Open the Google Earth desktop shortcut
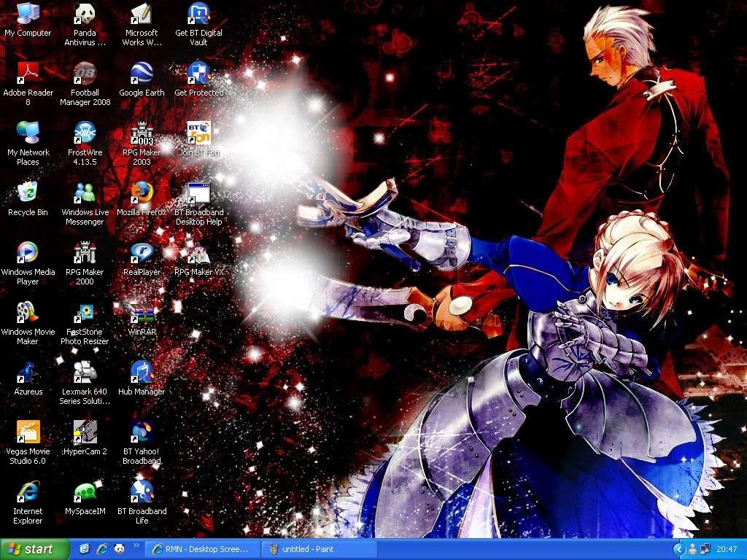Viewport: 747px width, 560px height. [x=142, y=74]
